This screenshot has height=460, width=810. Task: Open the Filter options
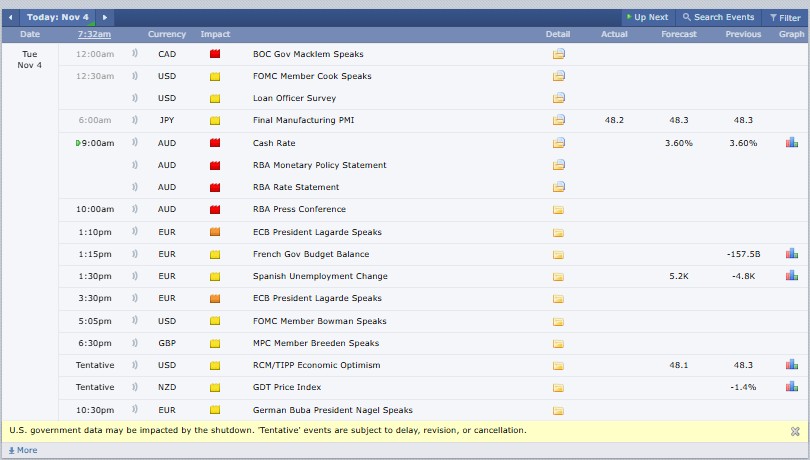[x=783, y=17]
